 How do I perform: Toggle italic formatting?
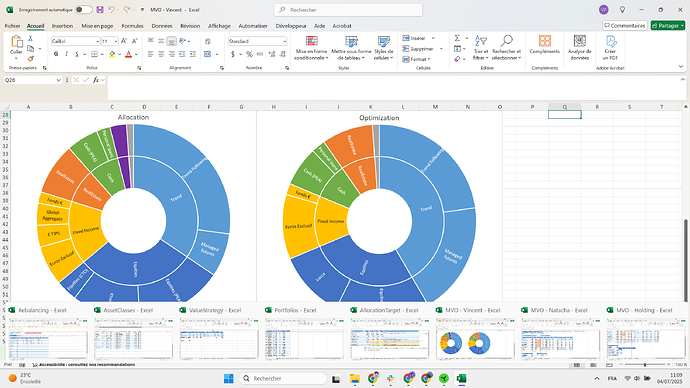(66, 54)
